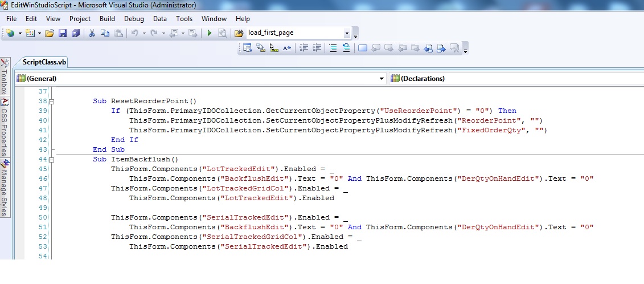This screenshot has width=644, height=284.
Task: Click the Navigate Backward icon
Action: [174, 33]
